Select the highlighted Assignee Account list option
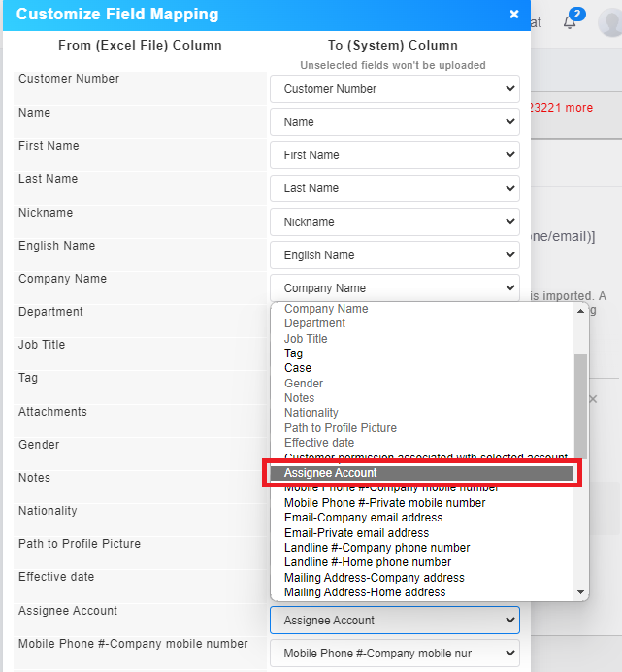Viewport: 622px width, 672px height. pyautogui.click(x=422, y=473)
